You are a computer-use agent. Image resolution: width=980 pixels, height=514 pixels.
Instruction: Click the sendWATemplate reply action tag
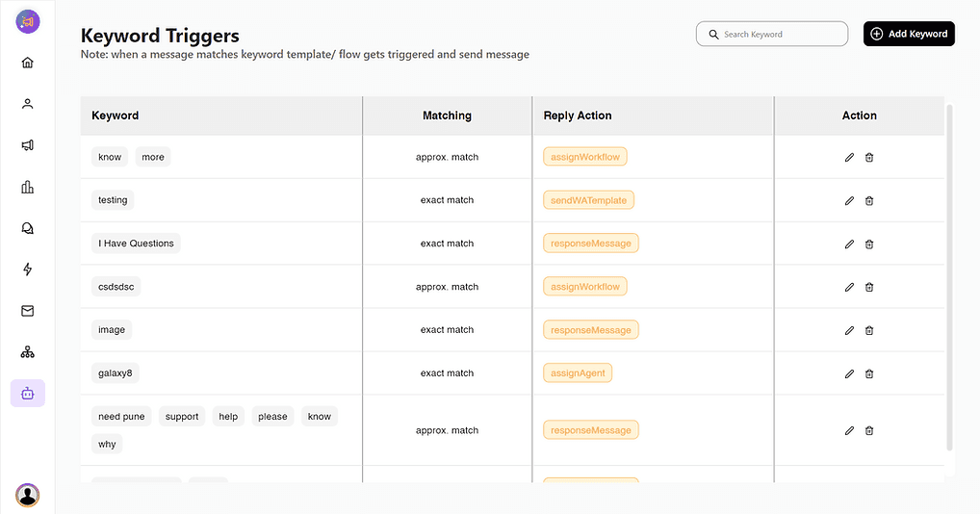pyautogui.click(x=588, y=200)
